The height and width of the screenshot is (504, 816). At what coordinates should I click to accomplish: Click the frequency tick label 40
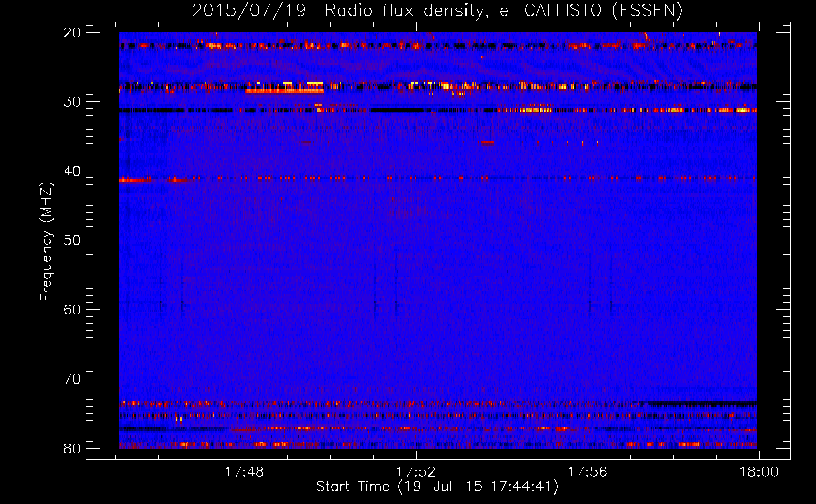pyautogui.click(x=73, y=171)
